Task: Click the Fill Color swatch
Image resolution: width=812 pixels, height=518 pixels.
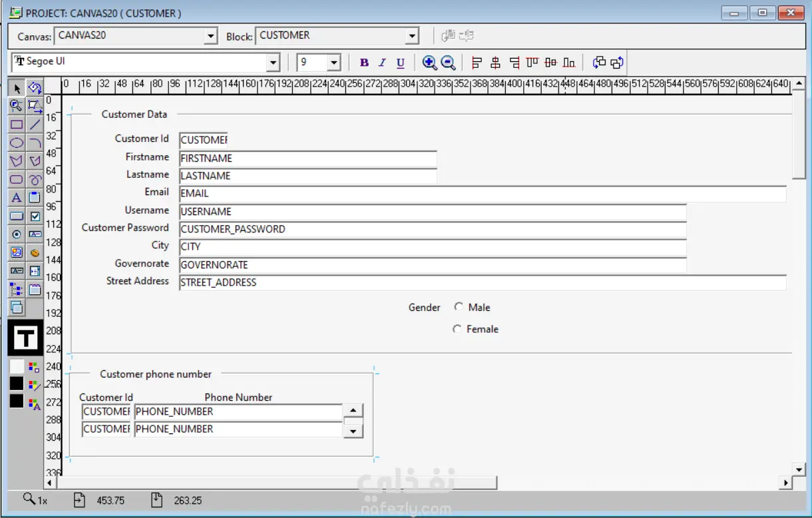Action: (x=17, y=366)
